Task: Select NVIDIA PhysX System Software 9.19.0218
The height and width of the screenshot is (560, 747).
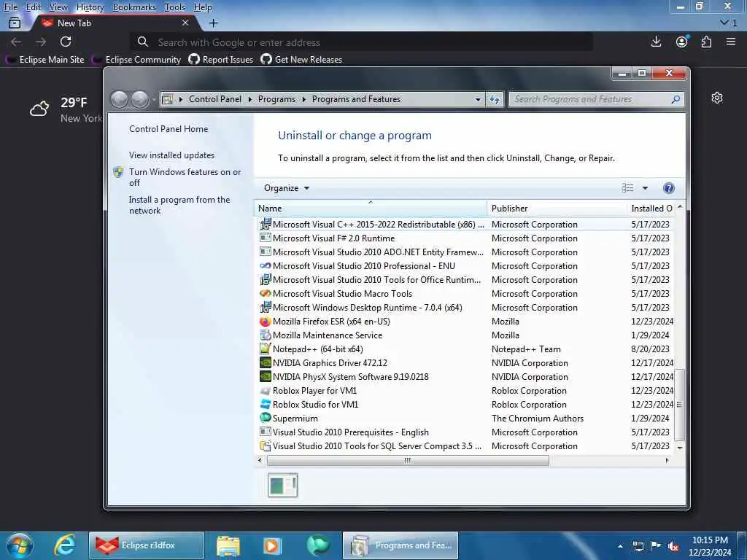Action: click(465, 377)
